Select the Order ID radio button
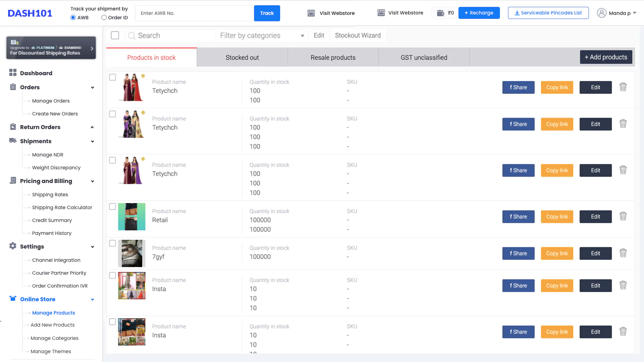 [x=104, y=18]
